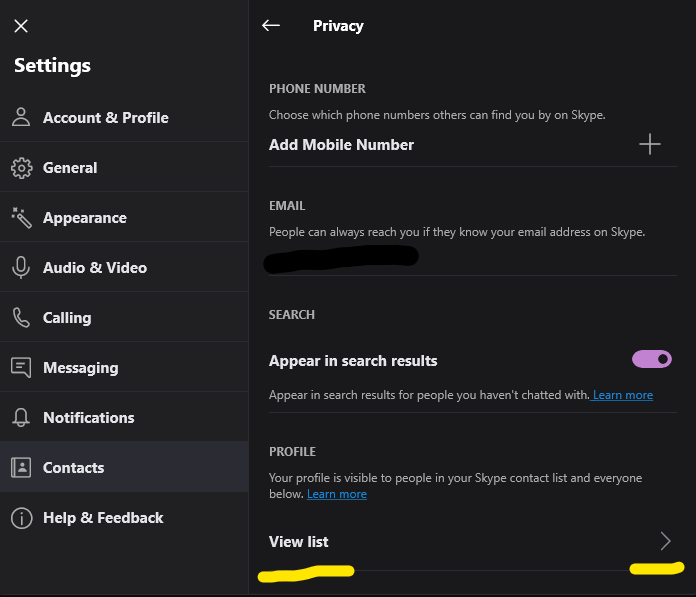Click the Help & Feedback info icon

21,517
